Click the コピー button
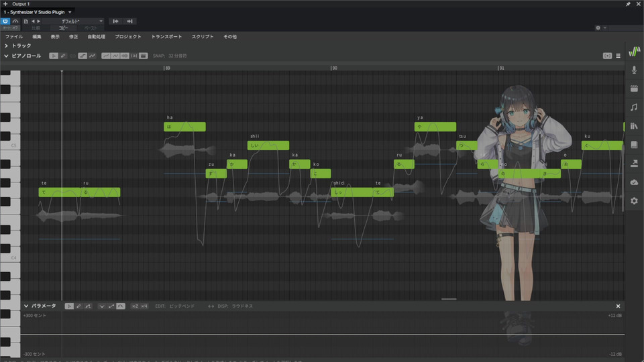Screen dimensions: 644x362 (63, 28)
